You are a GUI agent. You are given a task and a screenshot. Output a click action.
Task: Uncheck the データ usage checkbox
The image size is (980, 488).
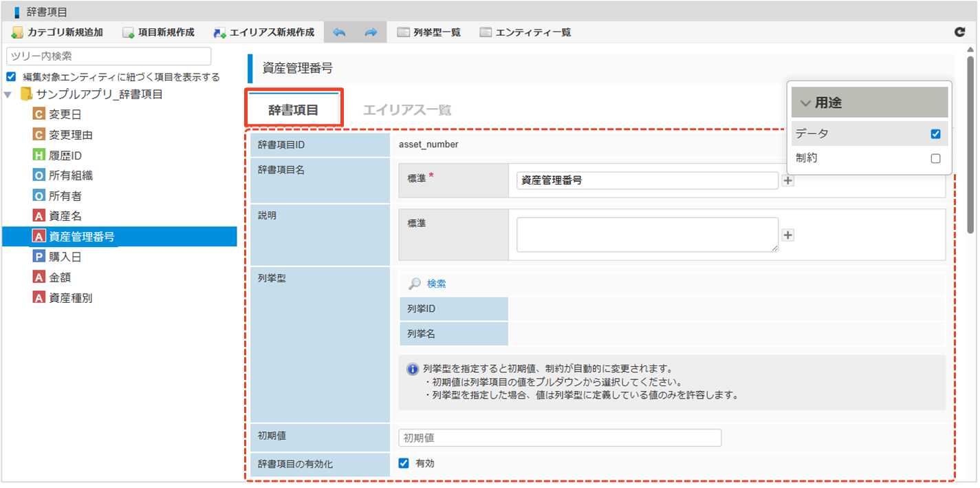pos(935,134)
